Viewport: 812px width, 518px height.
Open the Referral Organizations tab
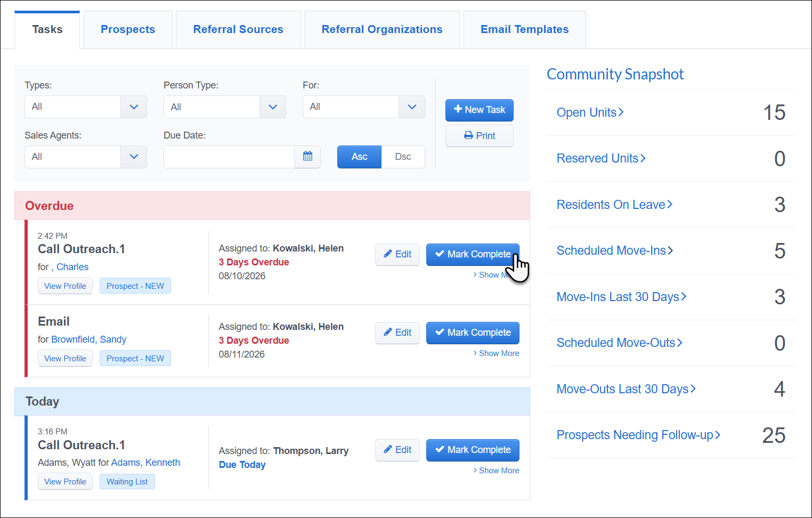(382, 30)
